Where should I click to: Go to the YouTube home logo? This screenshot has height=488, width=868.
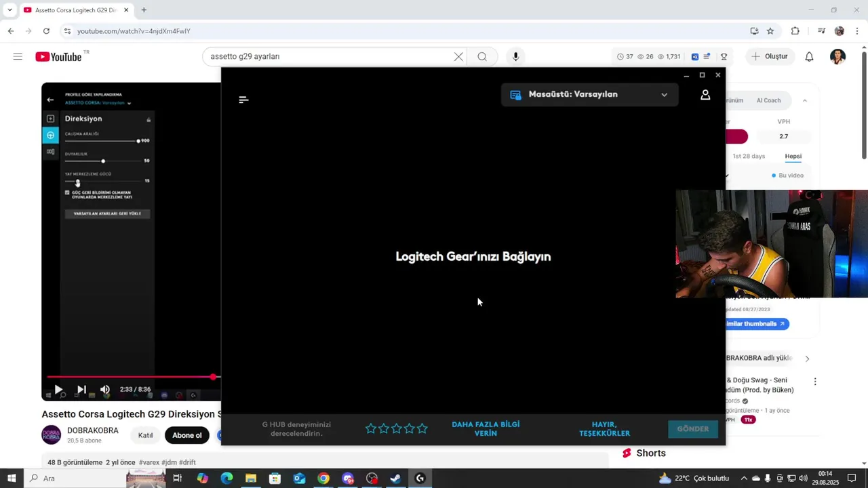click(x=58, y=57)
